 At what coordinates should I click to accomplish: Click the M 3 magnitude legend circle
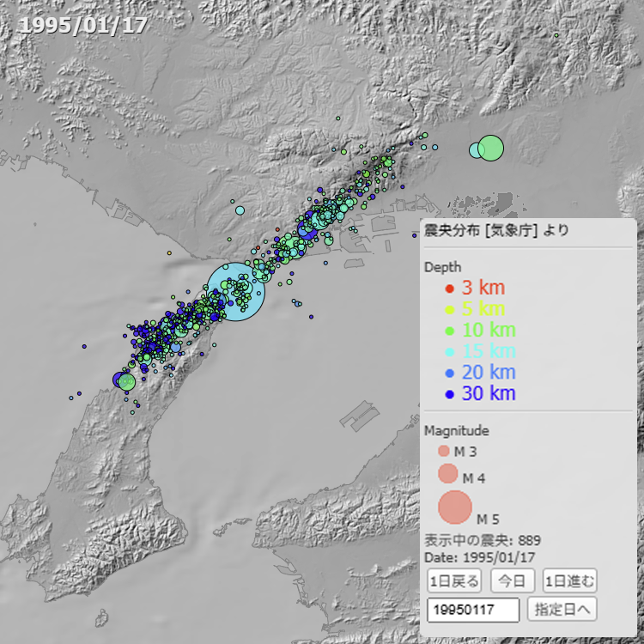tap(444, 451)
